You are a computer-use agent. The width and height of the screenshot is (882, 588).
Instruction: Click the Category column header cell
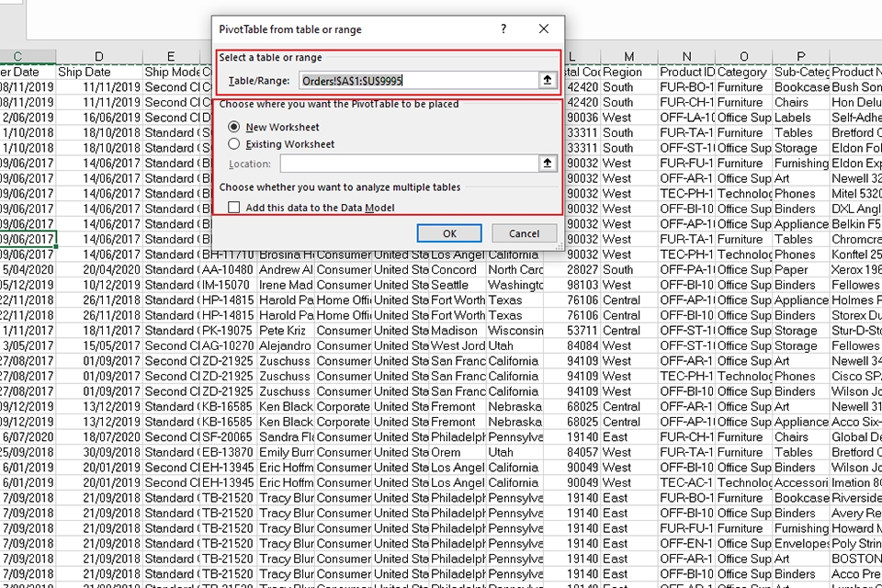(744, 71)
